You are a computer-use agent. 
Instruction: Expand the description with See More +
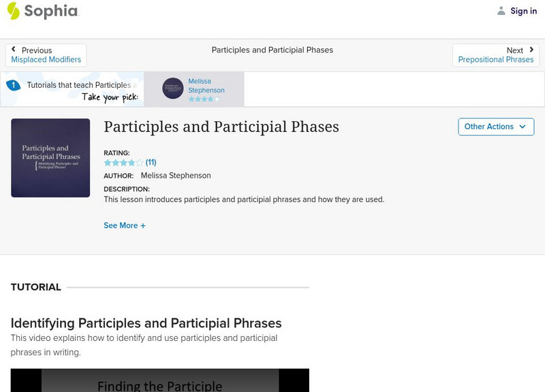124,225
